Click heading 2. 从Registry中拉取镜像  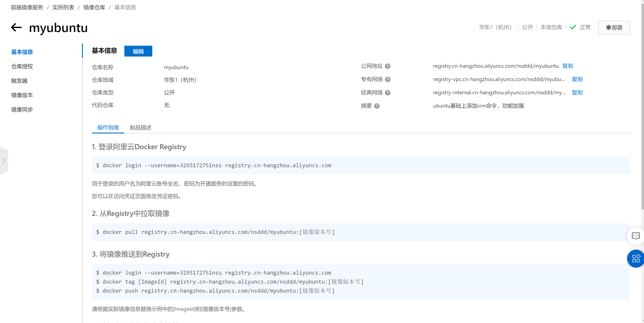131,213
